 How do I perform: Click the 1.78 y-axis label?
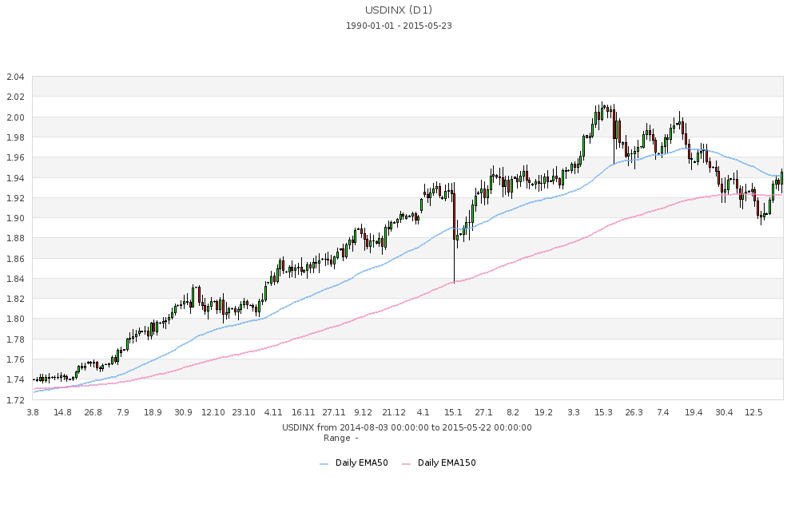click(15, 339)
